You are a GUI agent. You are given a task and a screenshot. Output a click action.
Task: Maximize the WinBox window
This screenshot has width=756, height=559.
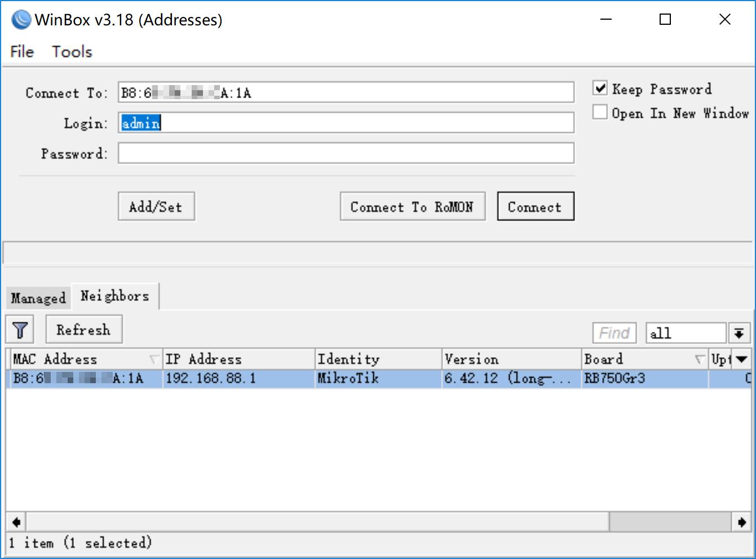click(665, 20)
